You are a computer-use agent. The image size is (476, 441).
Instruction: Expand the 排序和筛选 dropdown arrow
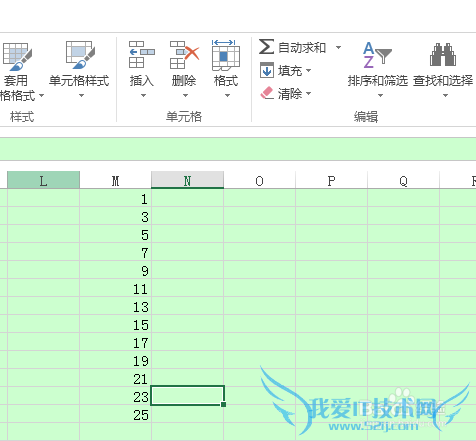pyautogui.click(x=380, y=96)
